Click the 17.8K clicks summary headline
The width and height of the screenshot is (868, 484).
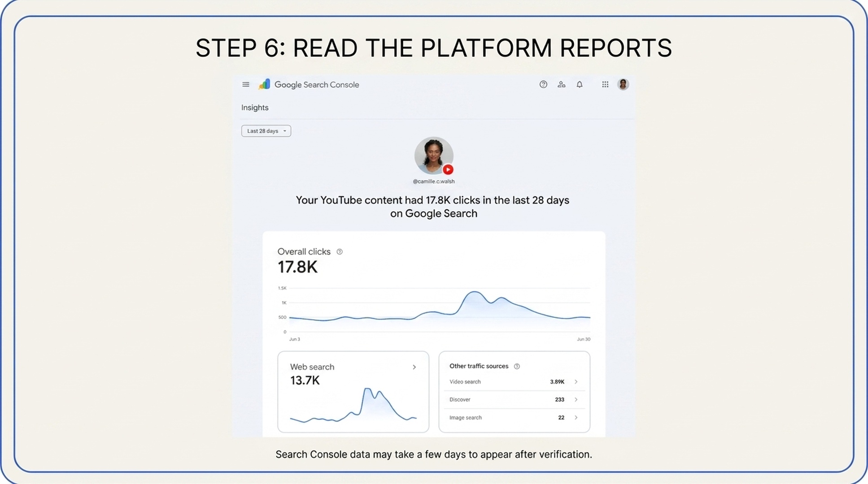pos(433,207)
